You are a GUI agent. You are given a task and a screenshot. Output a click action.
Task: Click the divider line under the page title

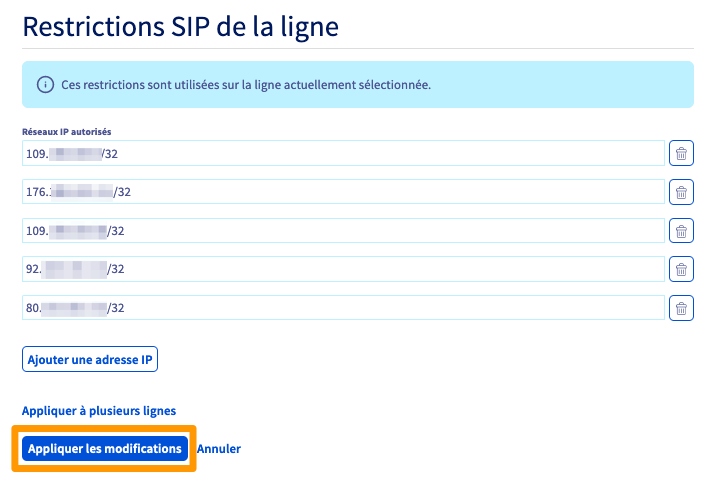358,48
